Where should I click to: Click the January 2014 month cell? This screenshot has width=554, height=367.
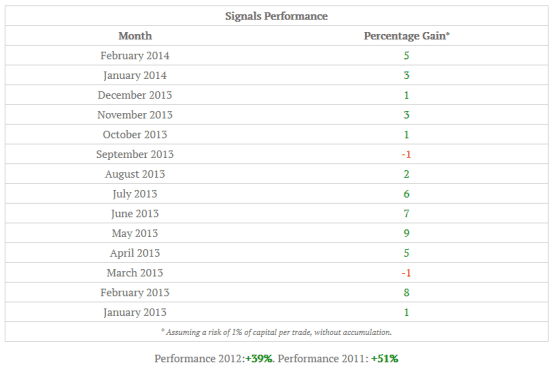point(135,76)
